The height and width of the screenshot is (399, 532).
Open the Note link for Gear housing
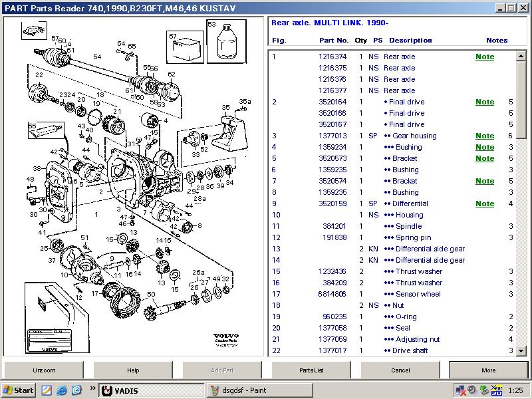pyautogui.click(x=485, y=136)
